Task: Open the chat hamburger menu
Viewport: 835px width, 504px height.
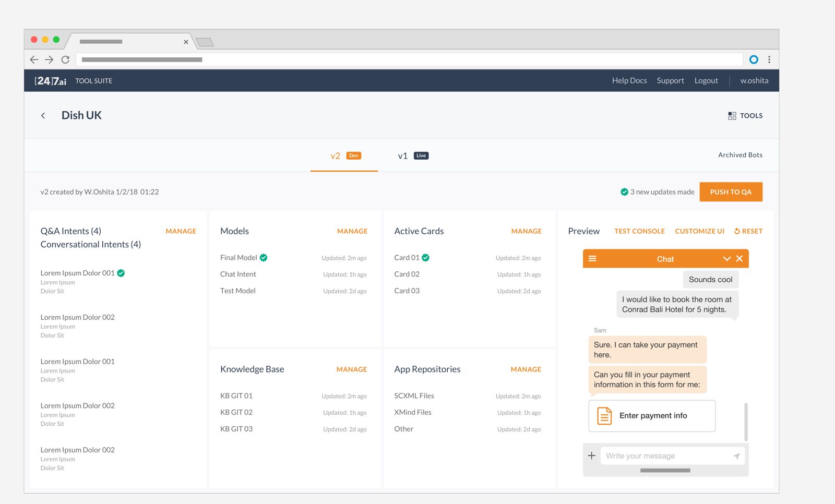Action: tap(592, 259)
